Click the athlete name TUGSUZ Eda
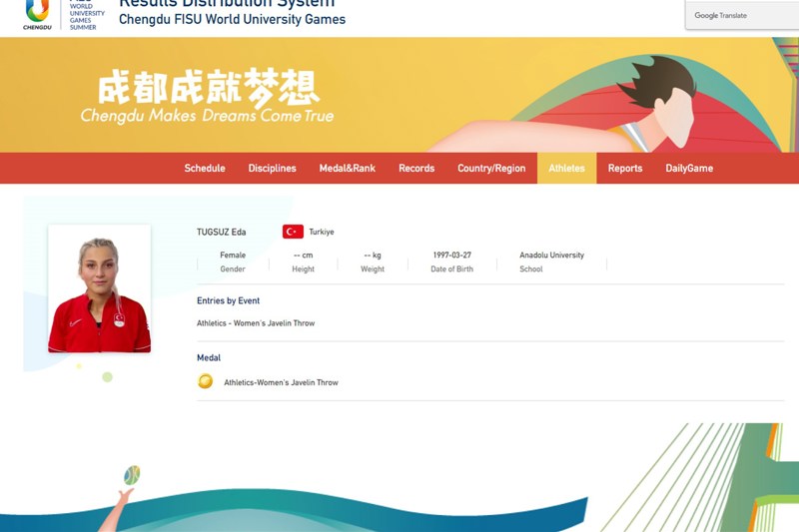 point(221,232)
